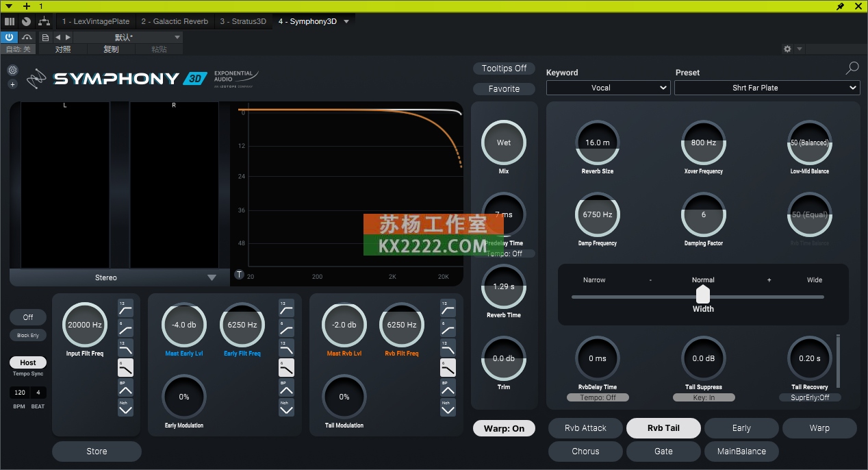This screenshot has width=868, height=470.
Task: Open the Keyword dropdown showing Vocal
Action: (x=608, y=88)
